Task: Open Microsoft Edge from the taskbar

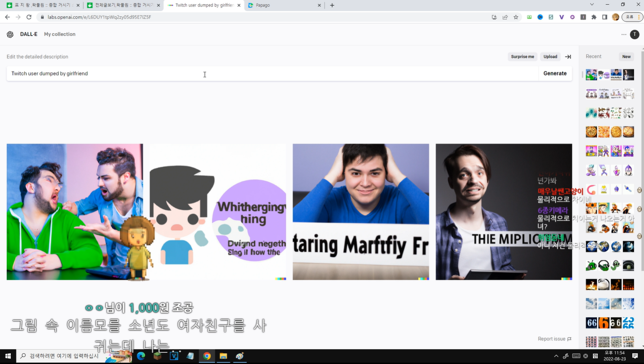Action: (x=141, y=356)
